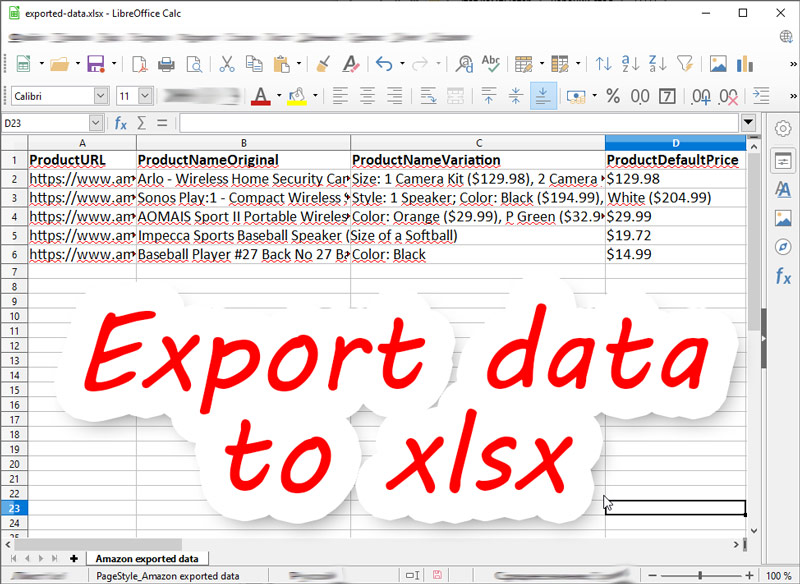Open a file with folder icon

(x=60, y=64)
